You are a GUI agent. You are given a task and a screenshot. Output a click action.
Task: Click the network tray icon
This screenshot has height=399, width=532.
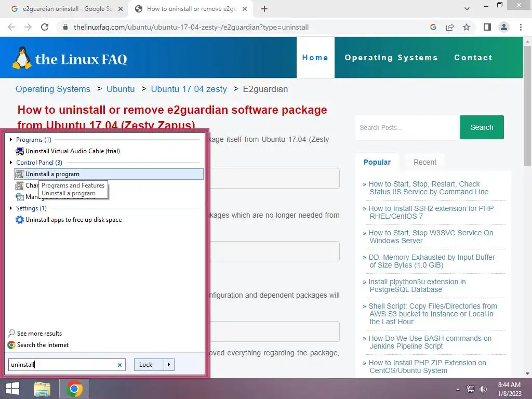(471, 389)
